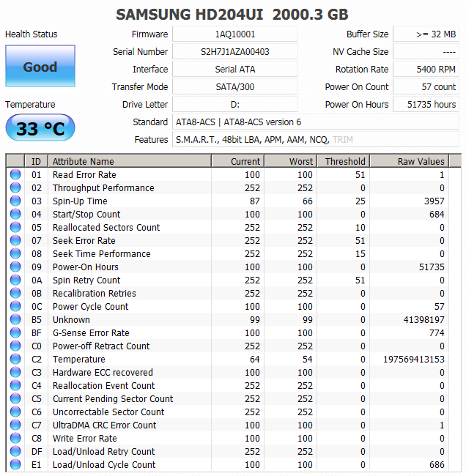466x476 pixels.
Task: Select the Reallocated Sectors Count attribute name
Action: coord(106,227)
